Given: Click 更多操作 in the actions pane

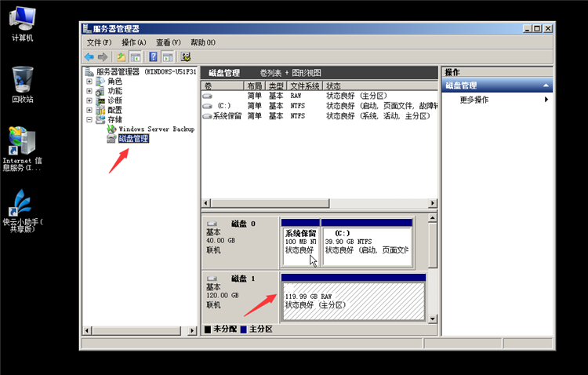Looking at the screenshot, I should click(x=474, y=100).
